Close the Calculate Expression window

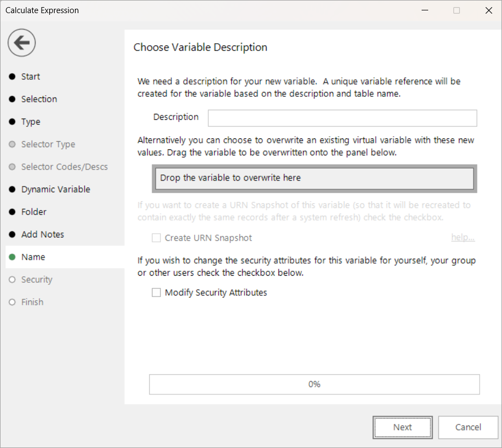point(488,10)
